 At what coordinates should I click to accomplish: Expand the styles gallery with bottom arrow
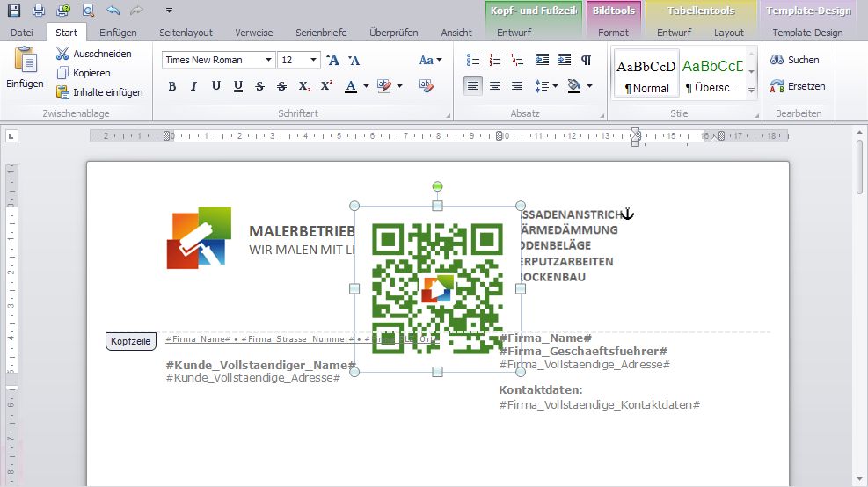pyautogui.click(x=751, y=91)
